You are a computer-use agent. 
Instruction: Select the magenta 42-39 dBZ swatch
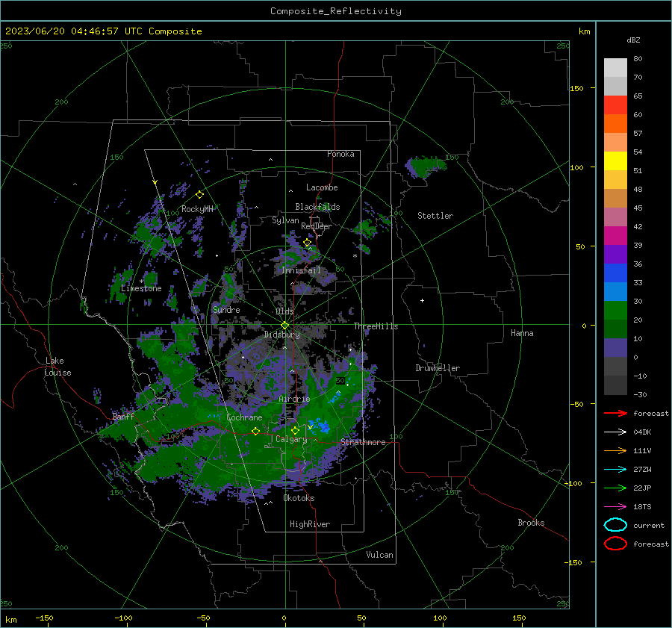[x=615, y=236]
